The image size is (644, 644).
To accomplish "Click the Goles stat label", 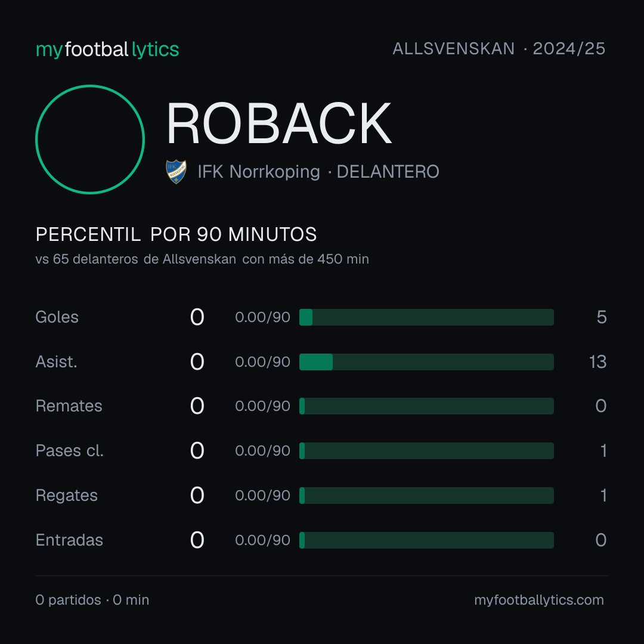I will coord(57,317).
